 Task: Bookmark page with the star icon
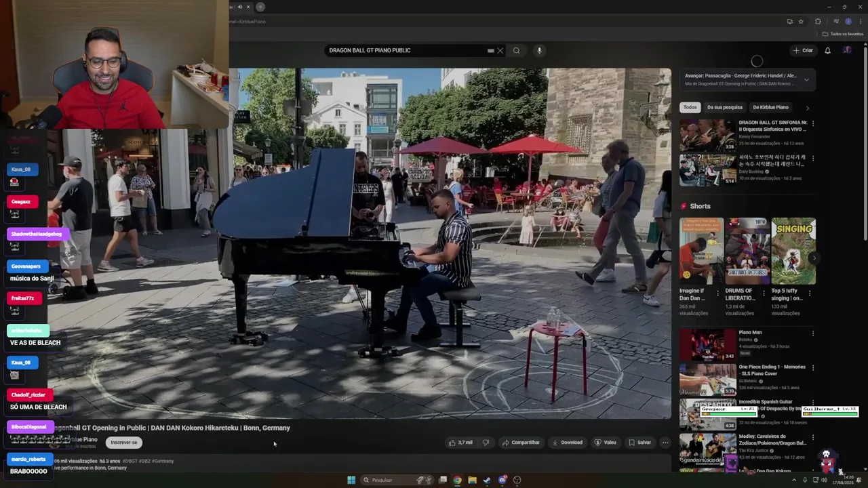[801, 21]
